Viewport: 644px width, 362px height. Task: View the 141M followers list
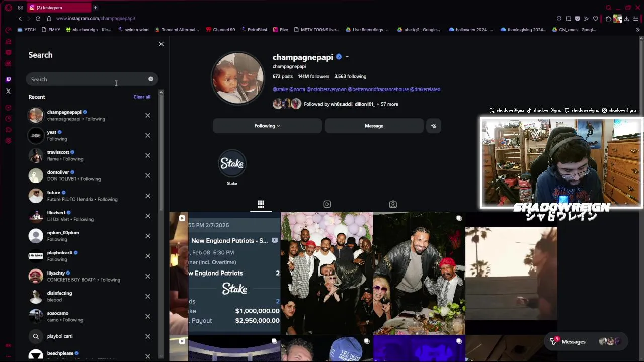[x=313, y=76]
